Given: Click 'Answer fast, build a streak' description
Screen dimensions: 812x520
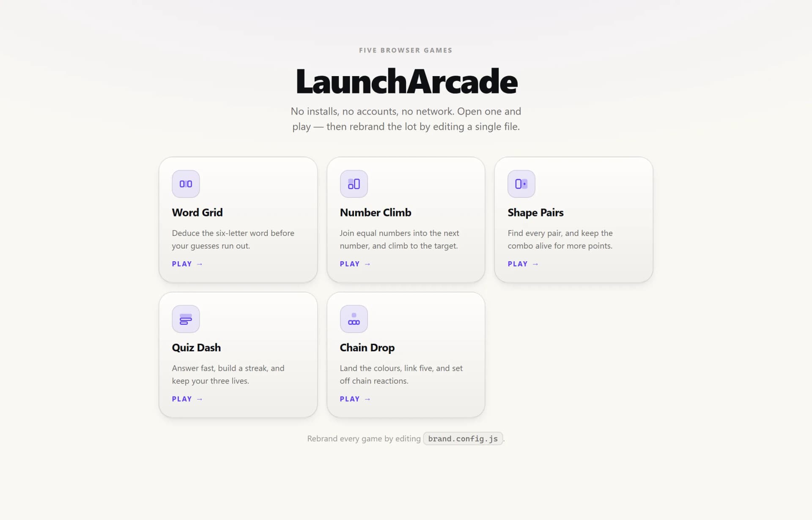Looking at the screenshot, I should point(228,375).
